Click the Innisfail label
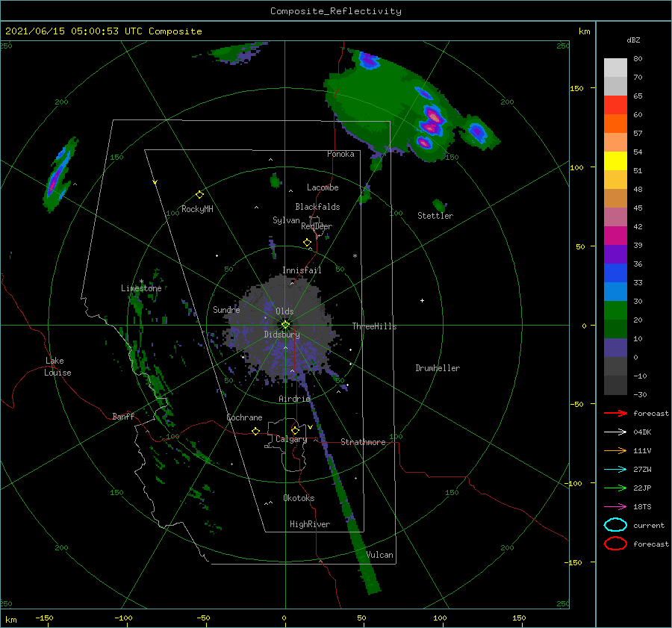 pos(302,270)
